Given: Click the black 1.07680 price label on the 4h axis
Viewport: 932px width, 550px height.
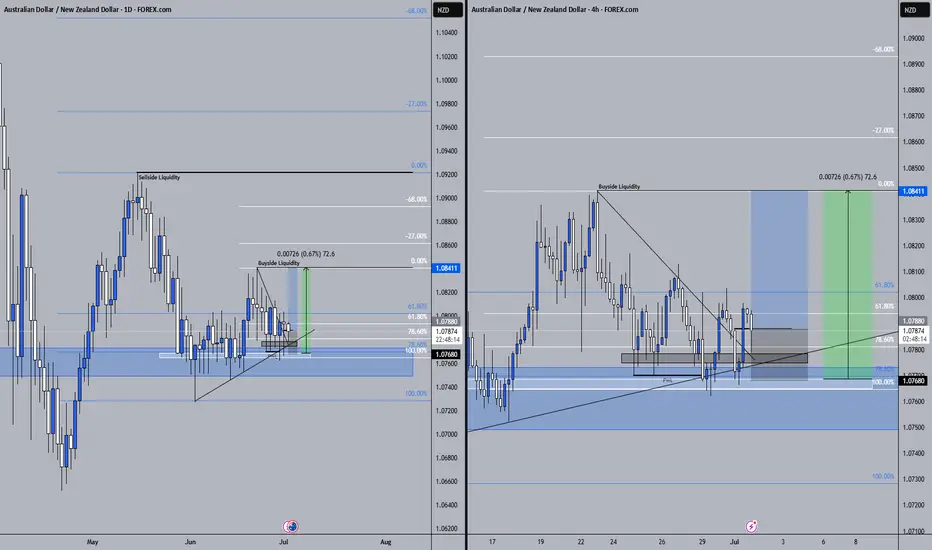Looking at the screenshot, I should 914,381.
